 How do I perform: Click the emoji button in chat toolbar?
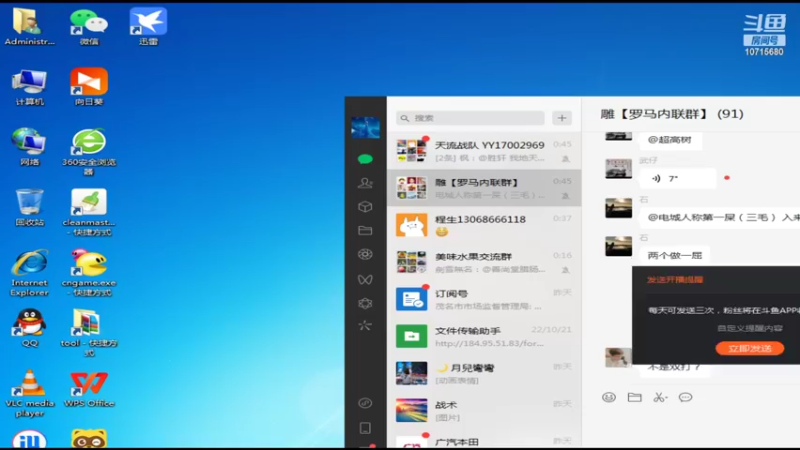pyautogui.click(x=609, y=397)
